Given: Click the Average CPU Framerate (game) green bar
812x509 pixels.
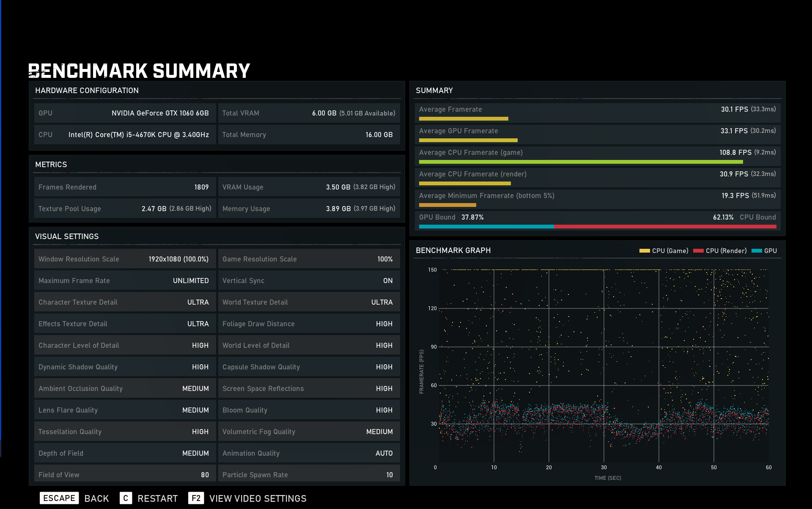Looking at the screenshot, I should tap(581, 162).
